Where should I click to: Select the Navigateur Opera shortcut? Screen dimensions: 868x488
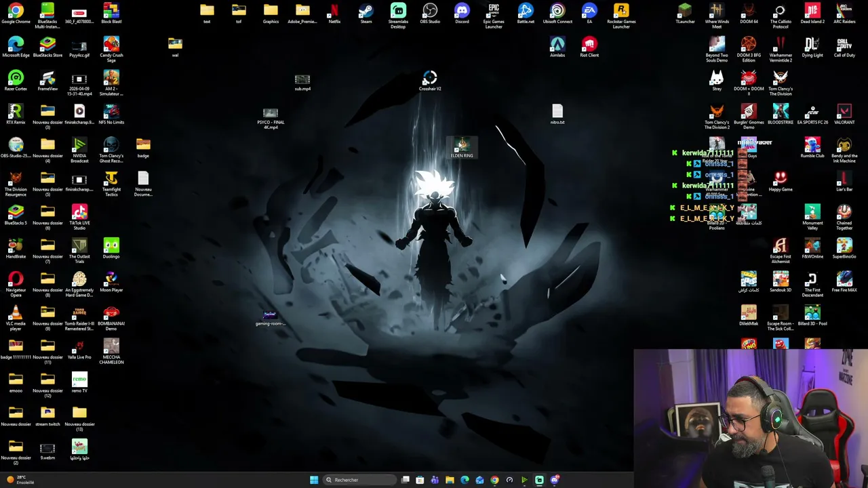(16, 284)
